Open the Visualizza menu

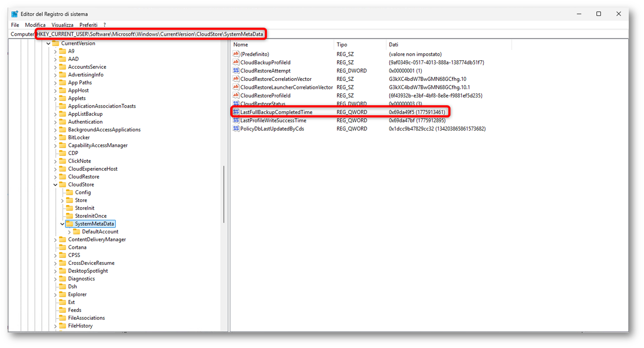click(x=62, y=25)
